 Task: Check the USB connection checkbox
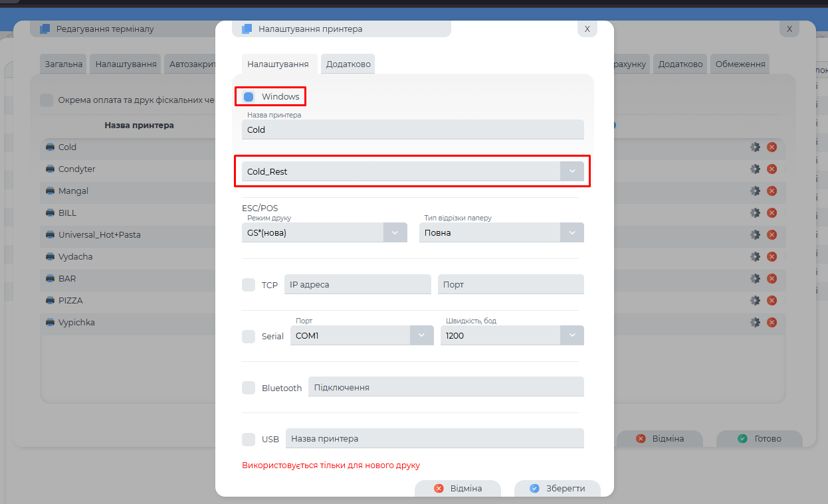click(249, 439)
